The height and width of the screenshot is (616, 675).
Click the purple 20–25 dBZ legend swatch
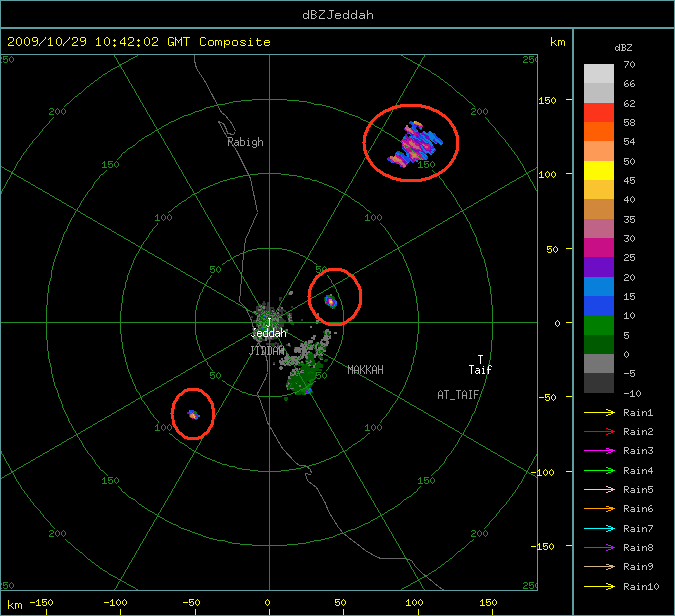click(x=599, y=267)
